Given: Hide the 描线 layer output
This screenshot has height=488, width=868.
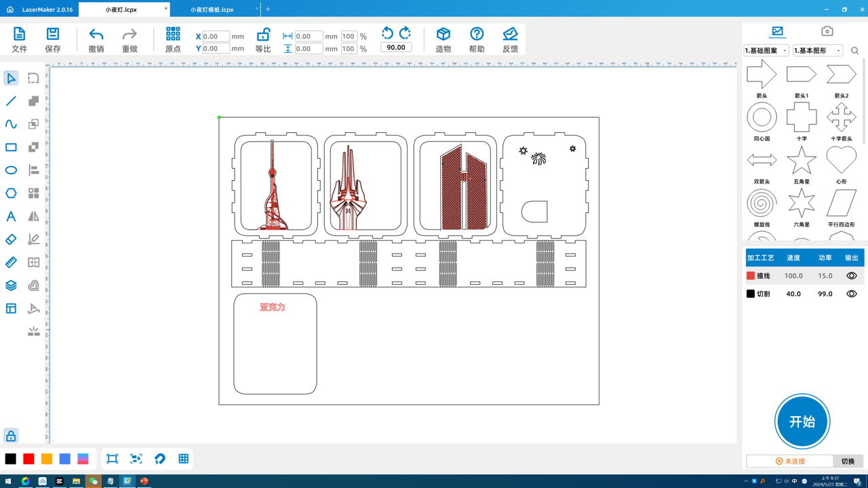Looking at the screenshot, I should point(851,276).
